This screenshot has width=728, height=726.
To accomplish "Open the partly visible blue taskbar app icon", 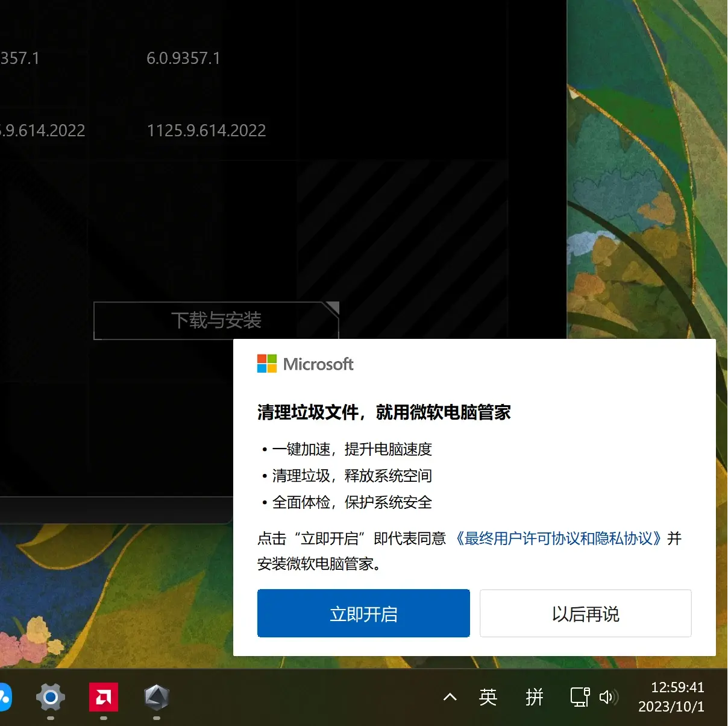I will tap(5, 698).
